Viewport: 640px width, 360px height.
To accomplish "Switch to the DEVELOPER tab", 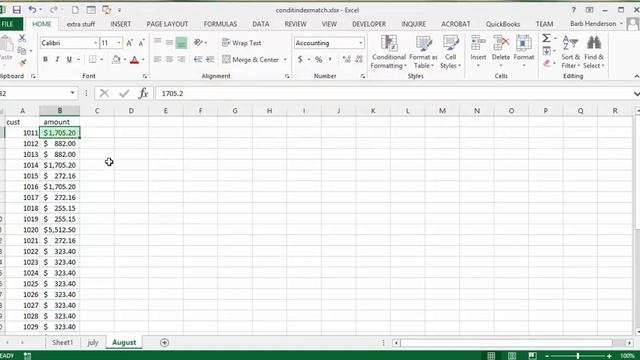I will 369,24.
